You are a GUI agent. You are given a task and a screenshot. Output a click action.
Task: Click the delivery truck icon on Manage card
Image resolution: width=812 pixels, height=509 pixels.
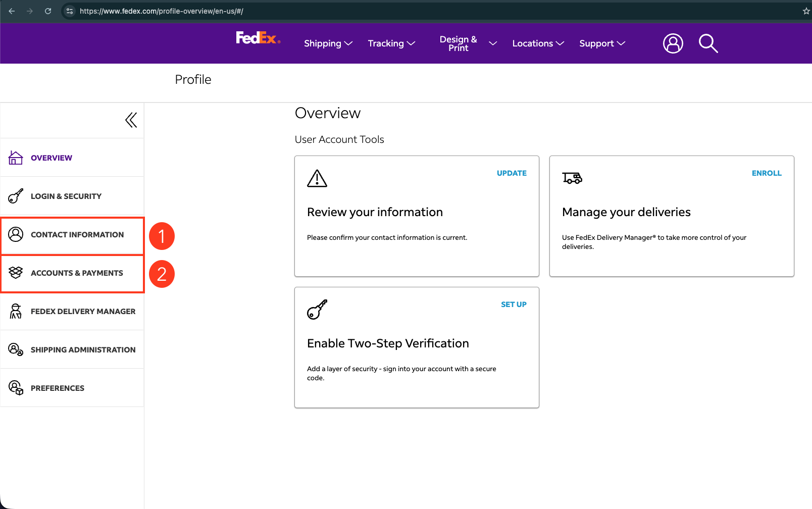pos(572,178)
